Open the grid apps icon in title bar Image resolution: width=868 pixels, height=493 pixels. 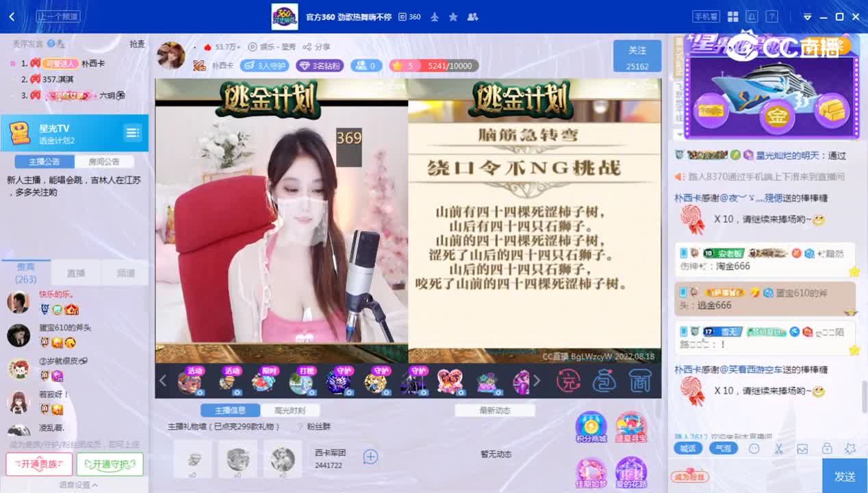coord(732,16)
